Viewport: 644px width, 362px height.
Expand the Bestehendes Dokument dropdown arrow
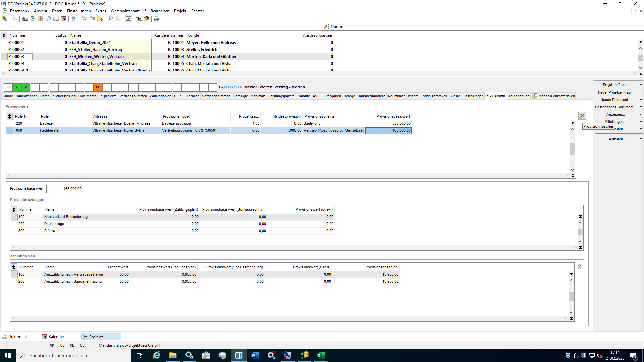point(641,107)
